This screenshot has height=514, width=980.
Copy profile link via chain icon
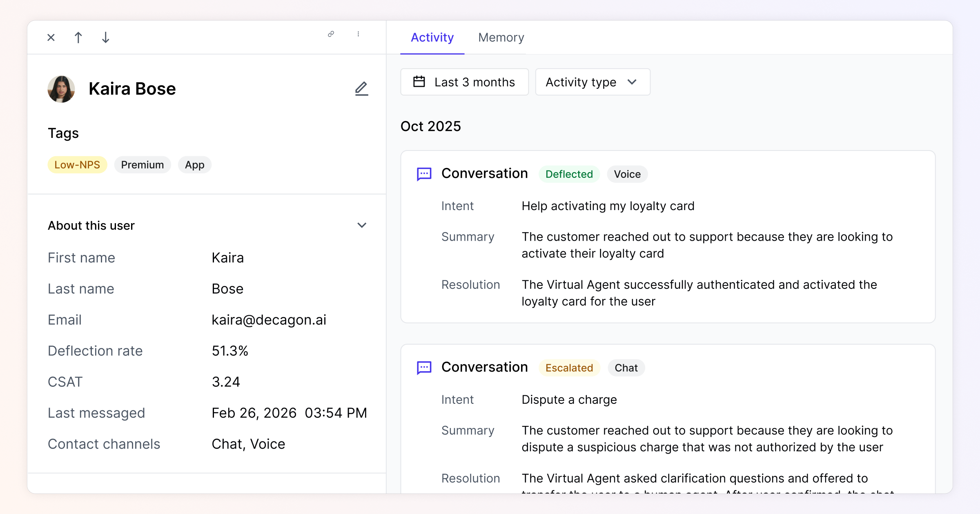[331, 34]
